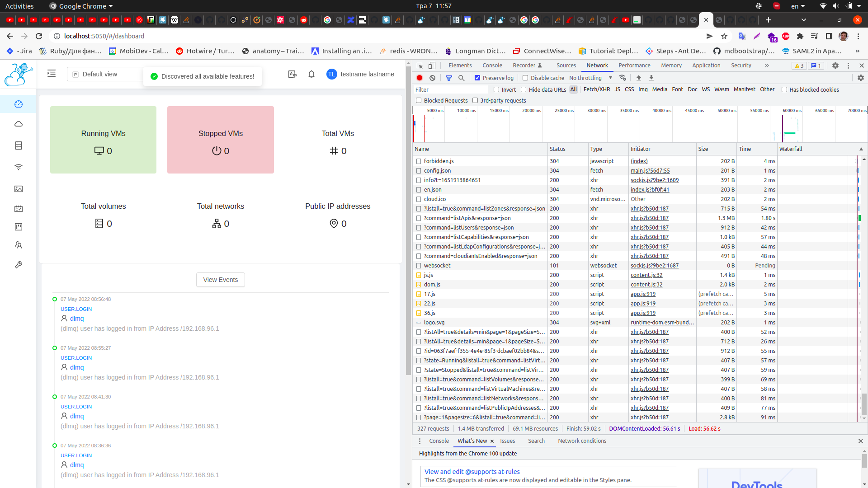The image size is (868, 488).
Task: Open the No throttling dropdown
Action: click(590, 78)
